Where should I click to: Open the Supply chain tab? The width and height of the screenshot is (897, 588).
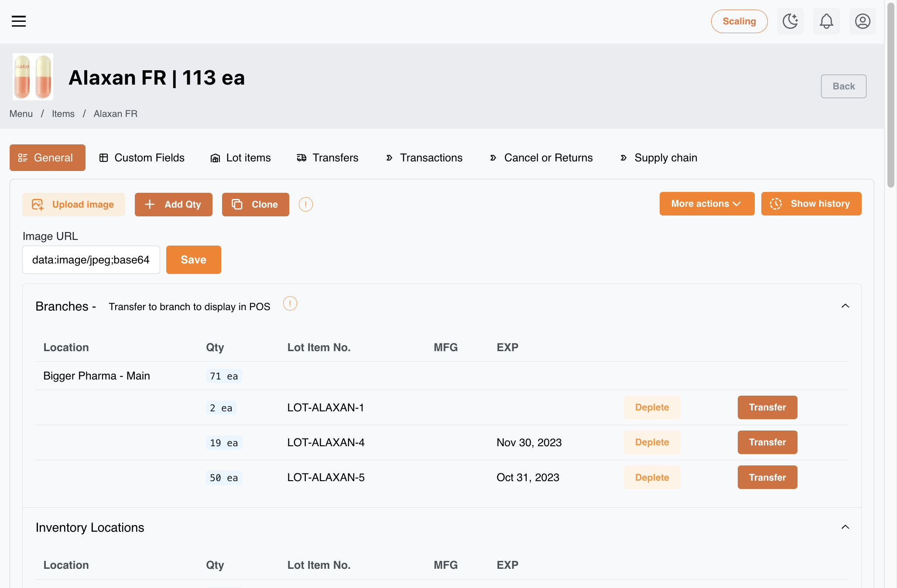pos(659,157)
